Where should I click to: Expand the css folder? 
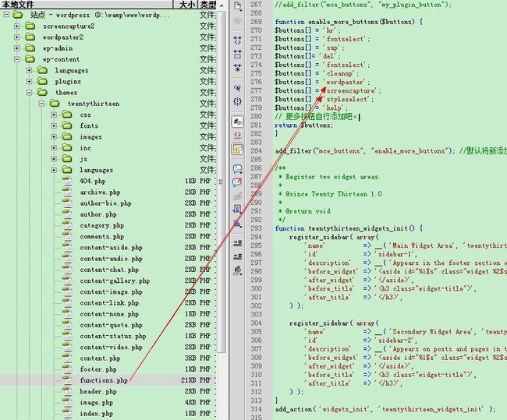tap(54, 115)
